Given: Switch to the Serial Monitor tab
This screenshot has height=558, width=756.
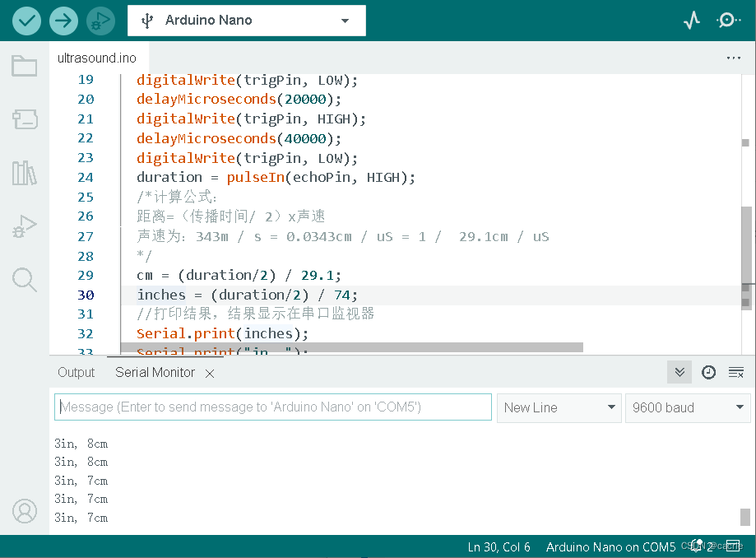Looking at the screenshot, I should click(155, 372).
